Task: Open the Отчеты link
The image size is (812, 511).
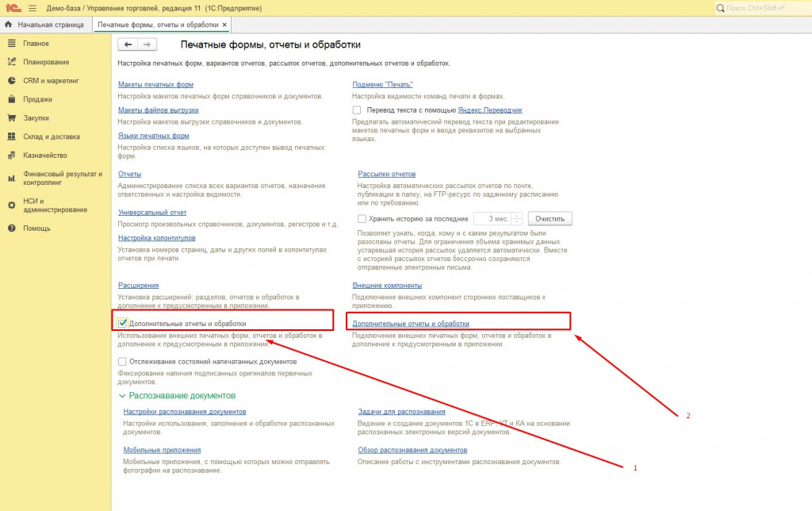Action: 129,174
